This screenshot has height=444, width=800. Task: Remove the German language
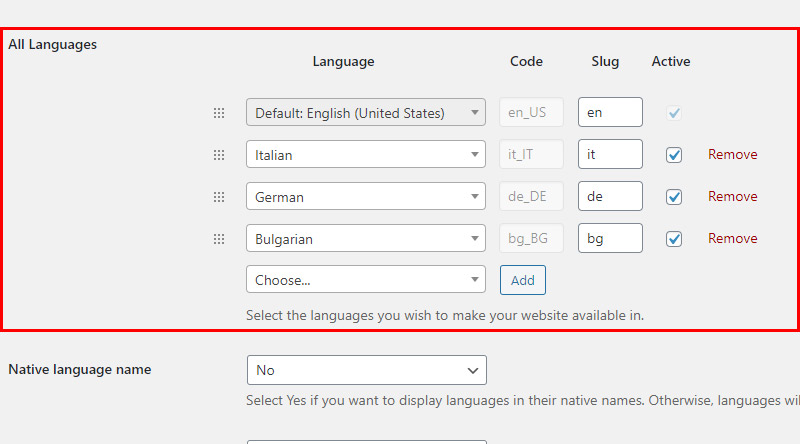(732, 196)
